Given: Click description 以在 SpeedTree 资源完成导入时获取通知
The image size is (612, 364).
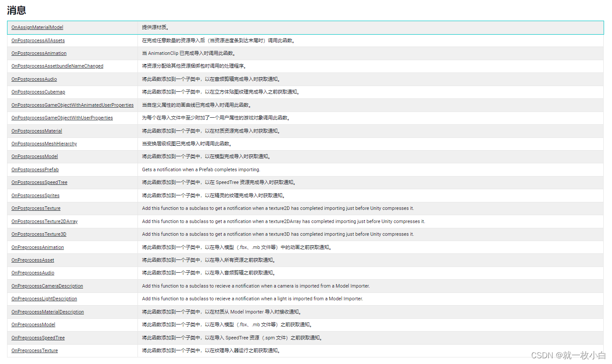Looking at the screenshot, I should tap(219, 182).
